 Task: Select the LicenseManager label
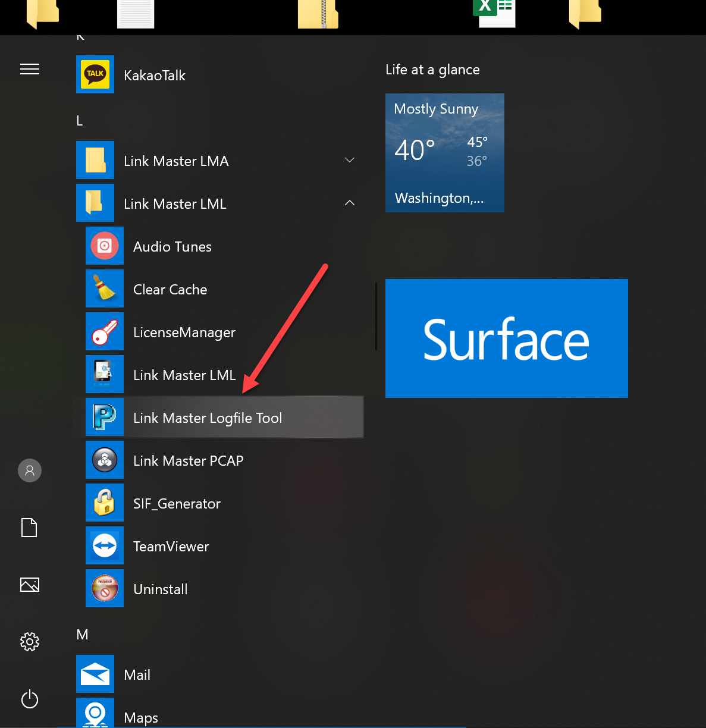[x=184, y=332]
